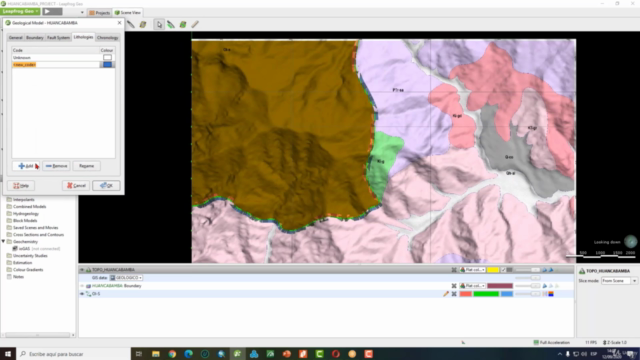Open the Slice mode From Scene dropdown

619,281
